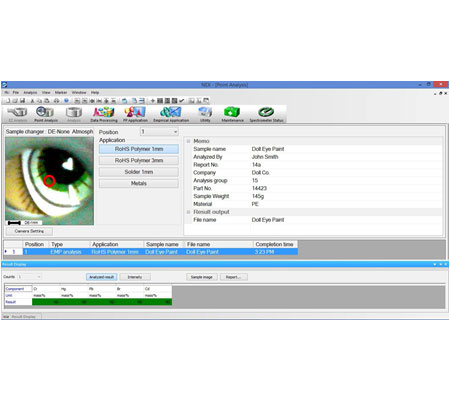Click the blue help toolbar icon

click(66, 100)
